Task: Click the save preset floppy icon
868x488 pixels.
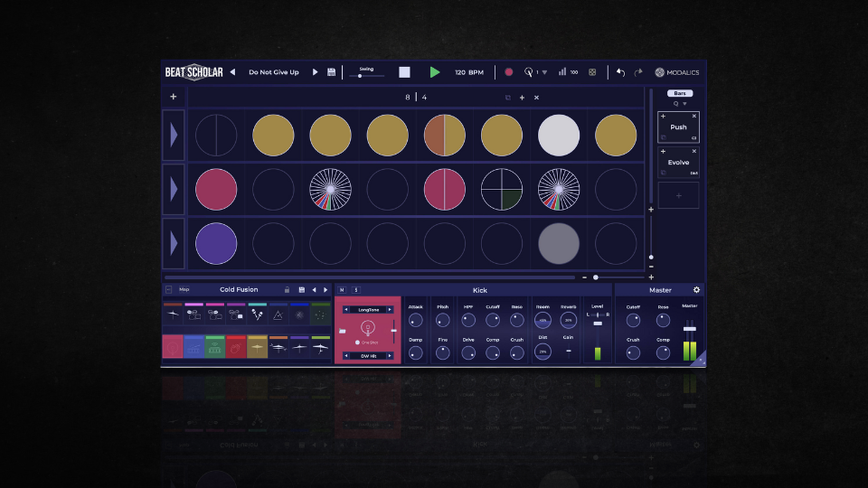Action: point(331,72)
